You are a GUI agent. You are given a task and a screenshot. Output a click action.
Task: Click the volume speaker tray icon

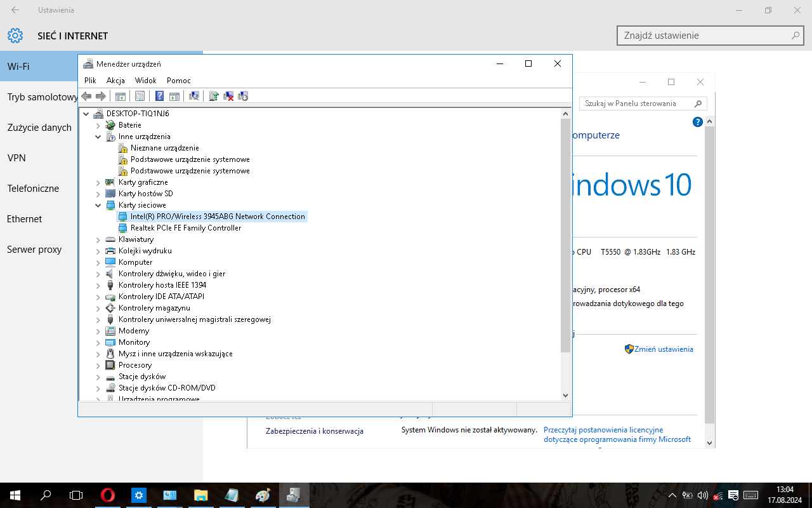pos(702,495)
